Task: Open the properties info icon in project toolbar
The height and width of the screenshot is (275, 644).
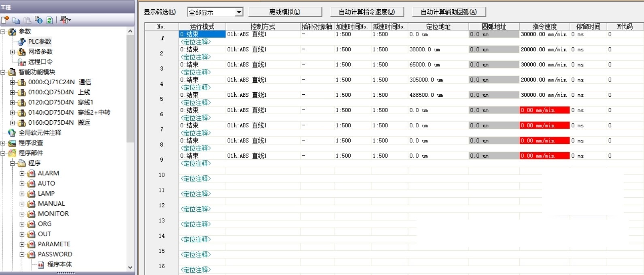Action: click(38, 20)
